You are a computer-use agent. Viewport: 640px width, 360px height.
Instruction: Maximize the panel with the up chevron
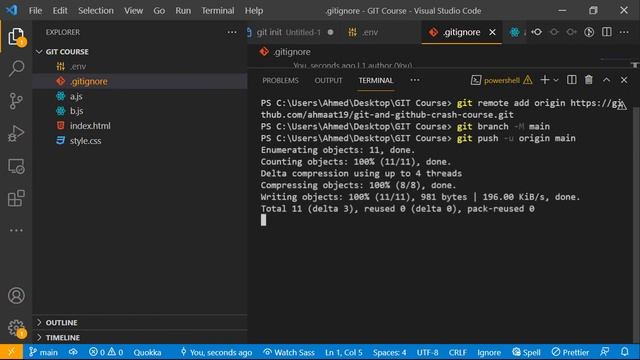point(607,80)
